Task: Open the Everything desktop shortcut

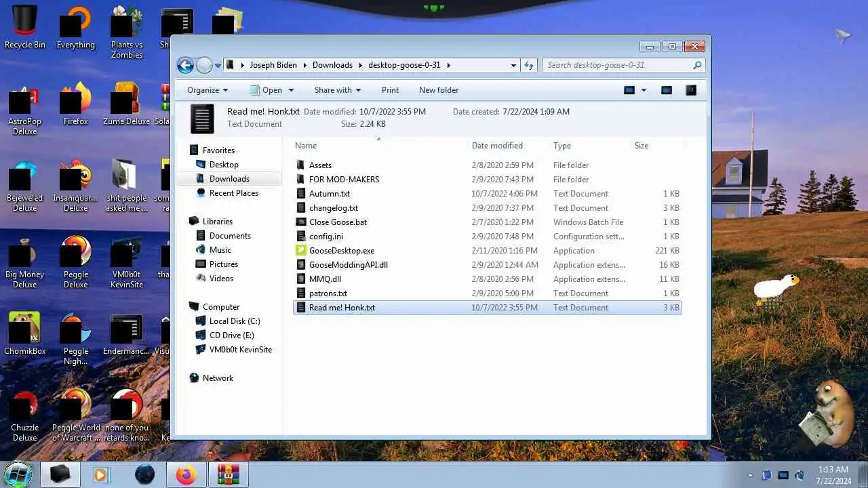Action: point(76,27)
